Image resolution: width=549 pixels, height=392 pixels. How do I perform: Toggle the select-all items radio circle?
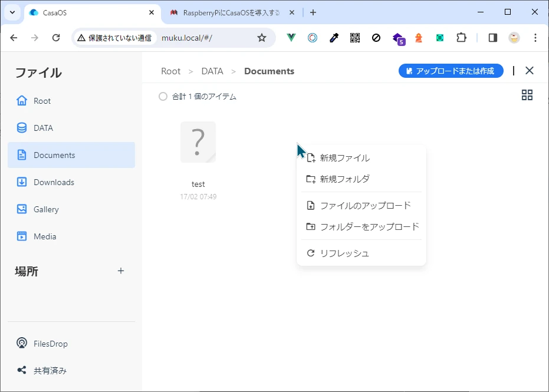163,96
